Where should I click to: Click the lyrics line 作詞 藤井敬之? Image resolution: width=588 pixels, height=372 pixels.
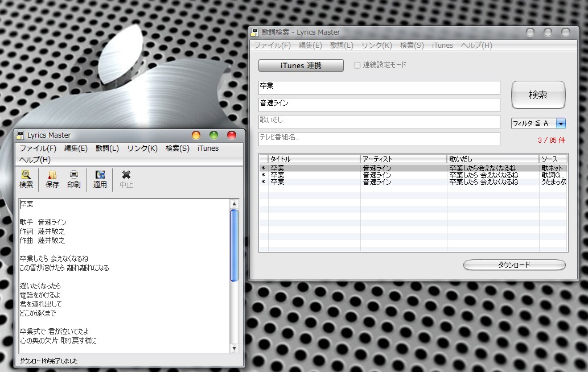pos(42,232)
